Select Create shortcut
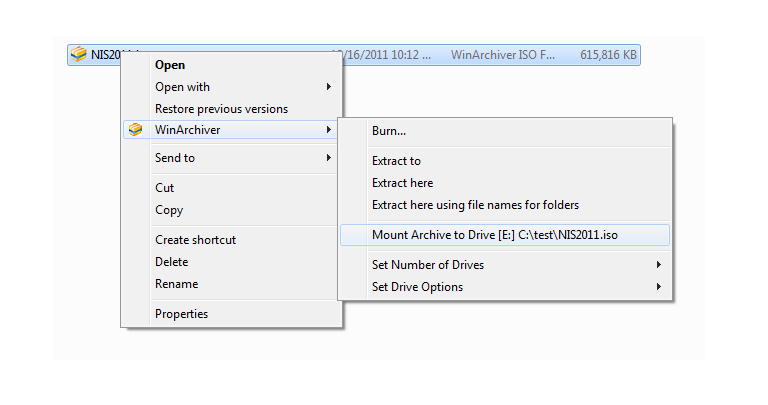Viewport: 768px width, 405px height. [195, 240]
